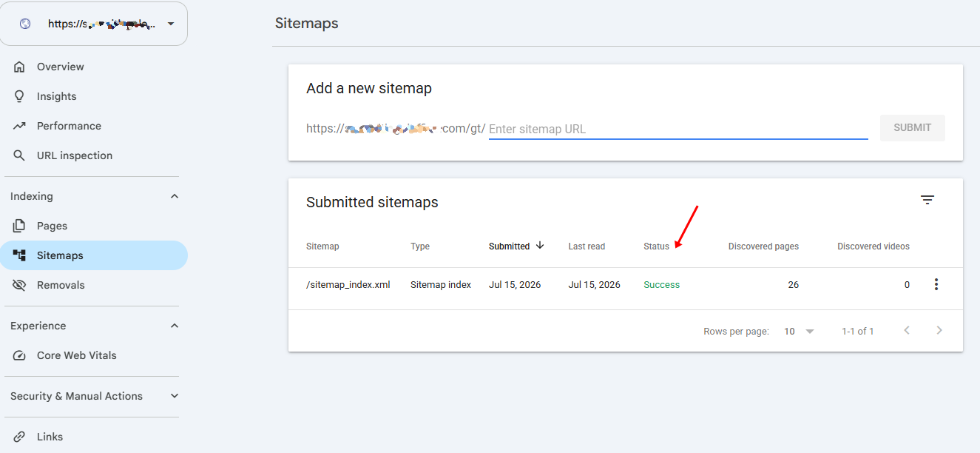Click the Core Web Vitals gauge icon
The height and width of the screenshot is (453, 980).
pyautogui.click(x=19, y=355)
